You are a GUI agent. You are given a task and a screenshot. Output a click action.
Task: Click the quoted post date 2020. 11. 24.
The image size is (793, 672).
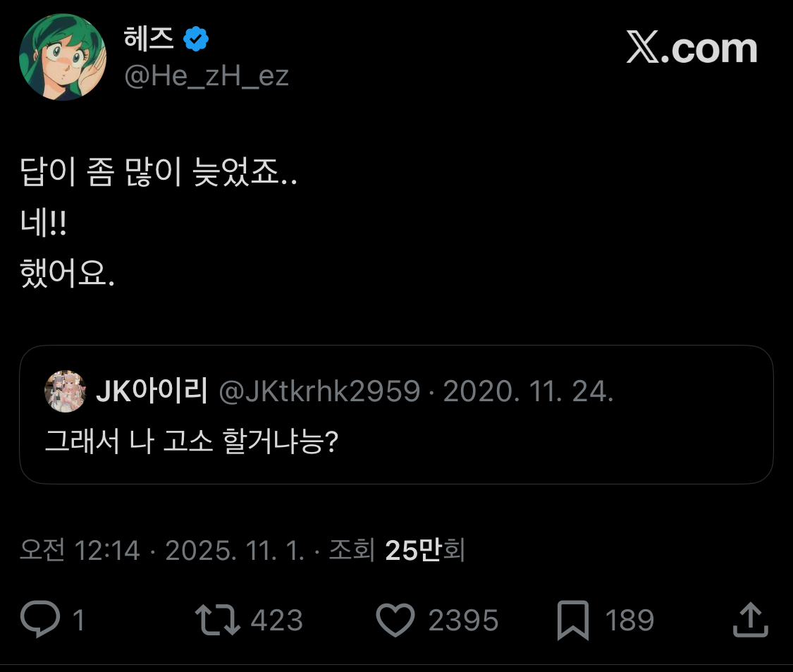pos(528,391)
